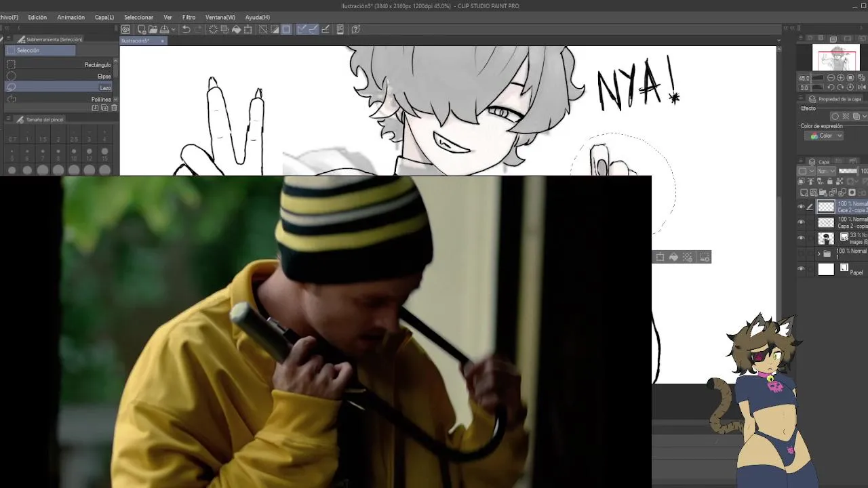Open the Animación menu
868x488 pixels.
tap(71, 17)
